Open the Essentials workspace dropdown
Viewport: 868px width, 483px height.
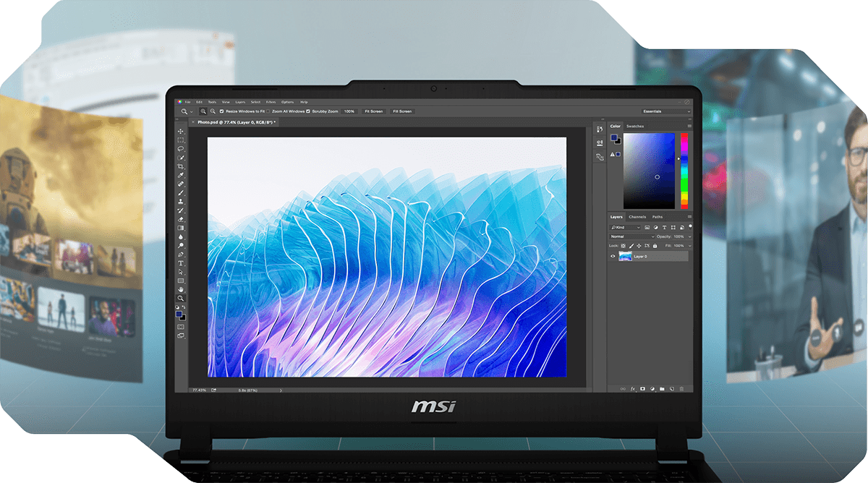tap(666, 111)
